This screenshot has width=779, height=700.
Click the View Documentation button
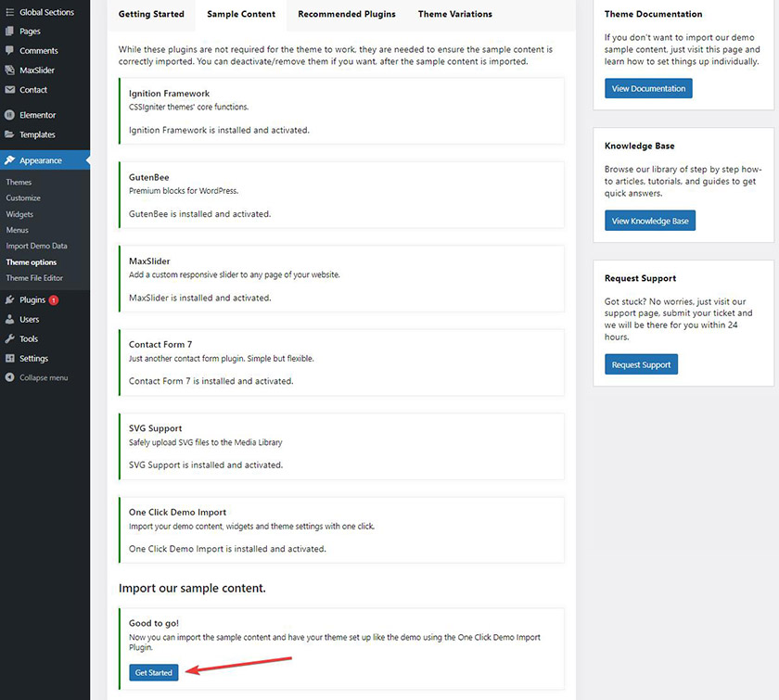pos(648,88)
